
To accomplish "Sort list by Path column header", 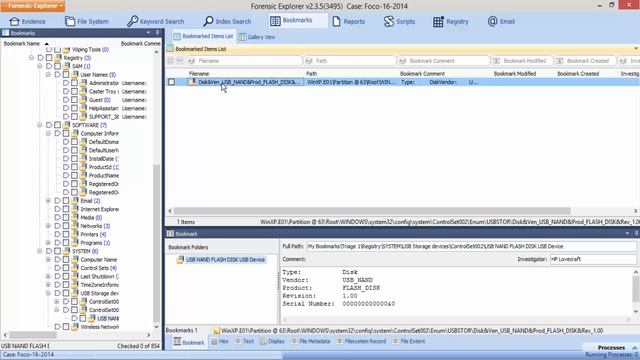I will coord(311,73).
